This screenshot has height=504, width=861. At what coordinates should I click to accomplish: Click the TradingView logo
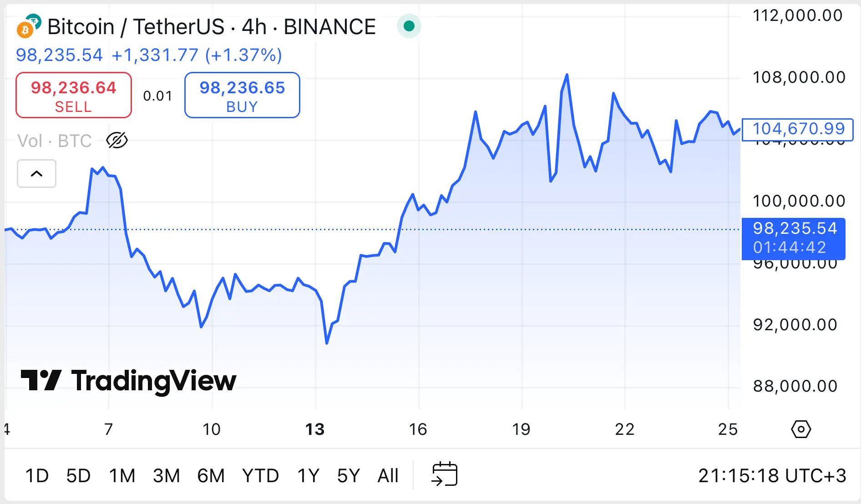click(x=129, y=381)
